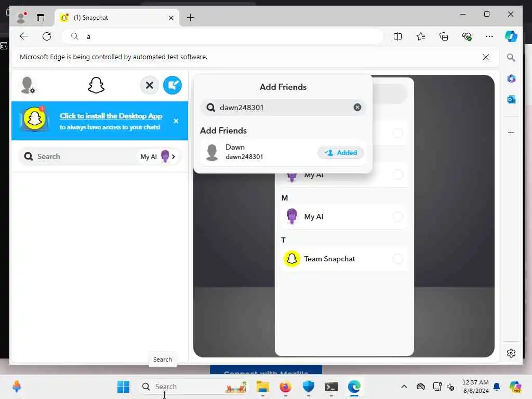Close the Snapchat browser tab
532x399 pixels.
coord(171,18)
